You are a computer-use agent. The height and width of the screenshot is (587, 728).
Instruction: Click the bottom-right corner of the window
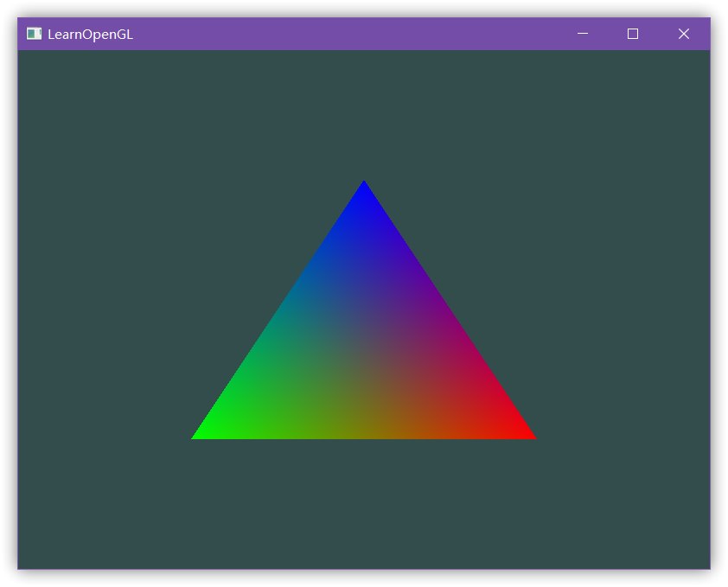point(709,568)
